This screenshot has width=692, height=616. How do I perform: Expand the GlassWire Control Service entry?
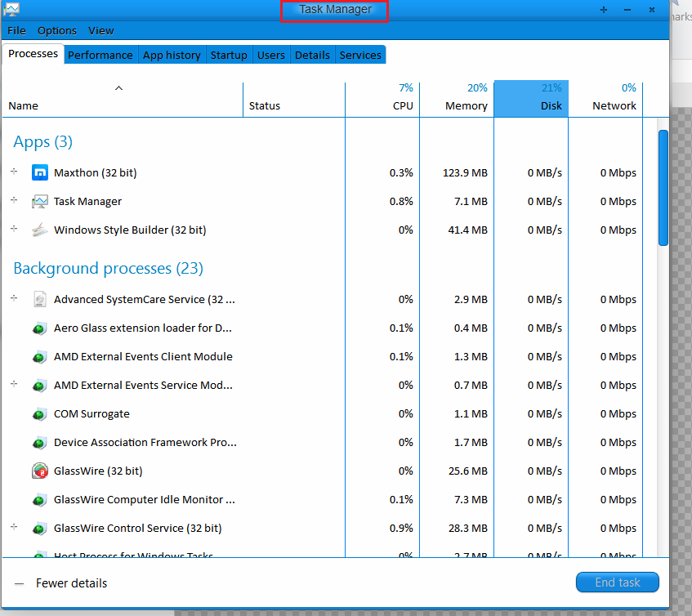14,527
